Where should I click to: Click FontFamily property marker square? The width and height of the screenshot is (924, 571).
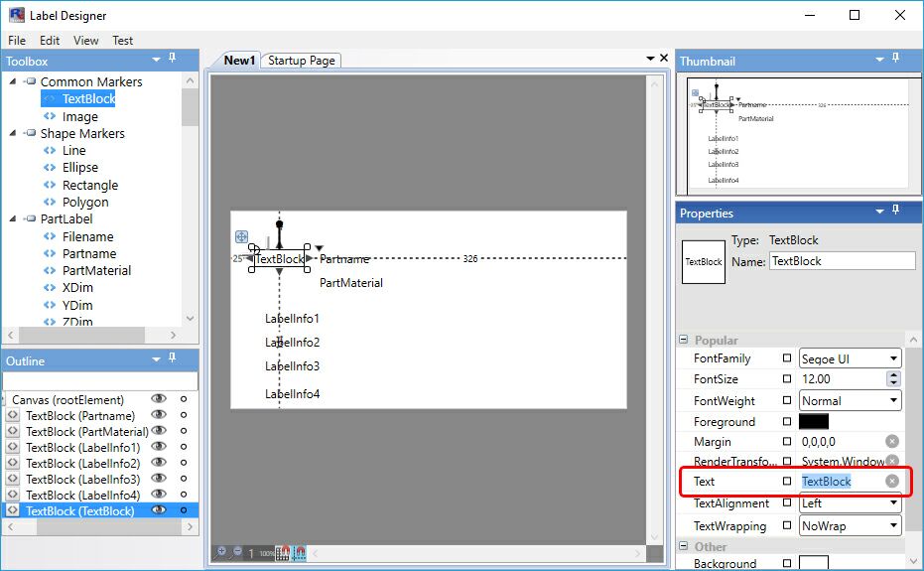pos(787,358)
